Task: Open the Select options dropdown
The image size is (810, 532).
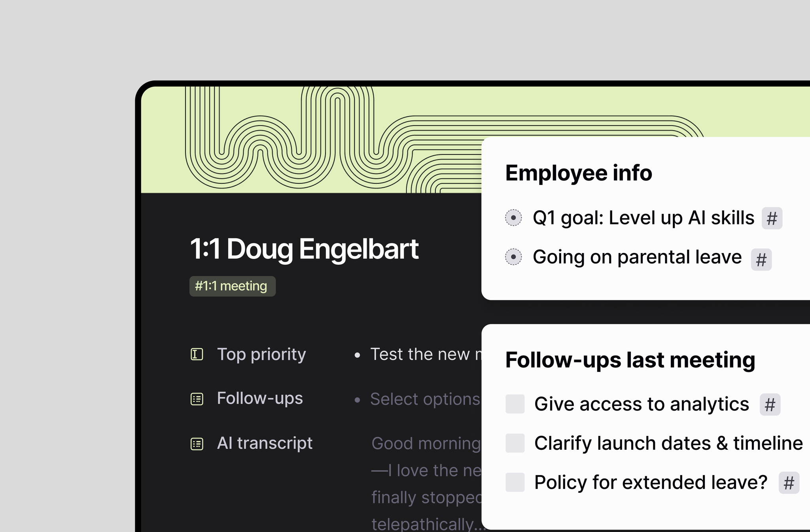Action: 425,399
